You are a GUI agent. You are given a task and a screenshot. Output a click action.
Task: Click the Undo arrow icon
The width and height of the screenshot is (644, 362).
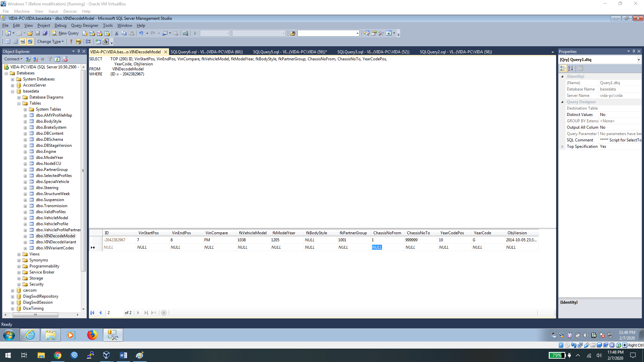[141, 33]
